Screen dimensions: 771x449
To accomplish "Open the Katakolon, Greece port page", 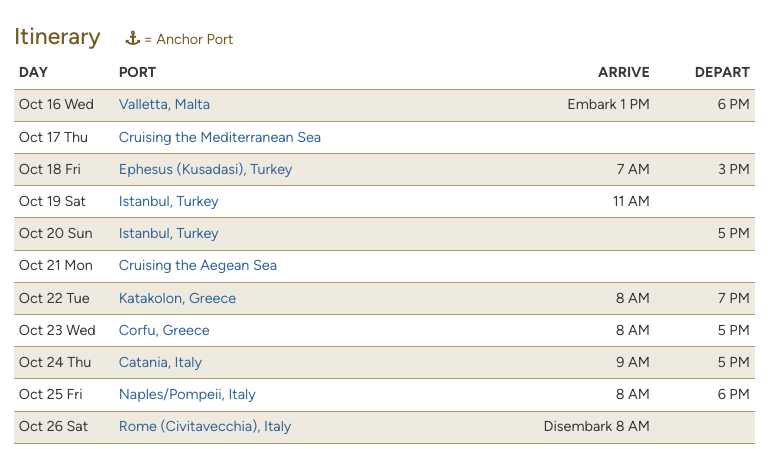I will tap(177, 298).
